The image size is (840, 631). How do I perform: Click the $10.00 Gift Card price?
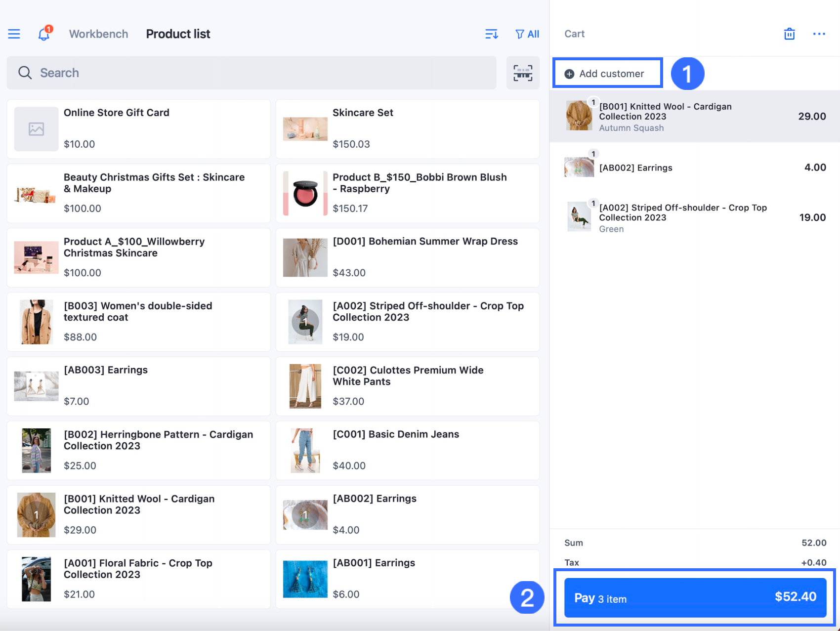(x=80, y=144)
